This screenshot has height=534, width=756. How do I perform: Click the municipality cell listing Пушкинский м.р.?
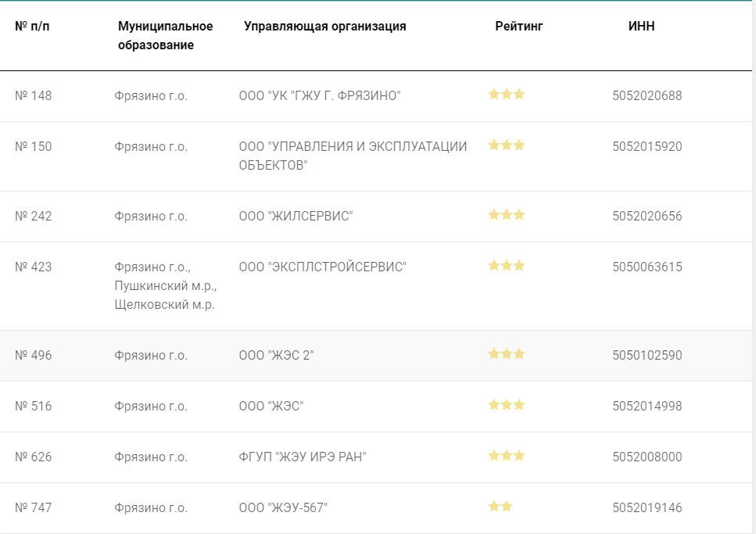pyautogui.click(x=165, y=286)
